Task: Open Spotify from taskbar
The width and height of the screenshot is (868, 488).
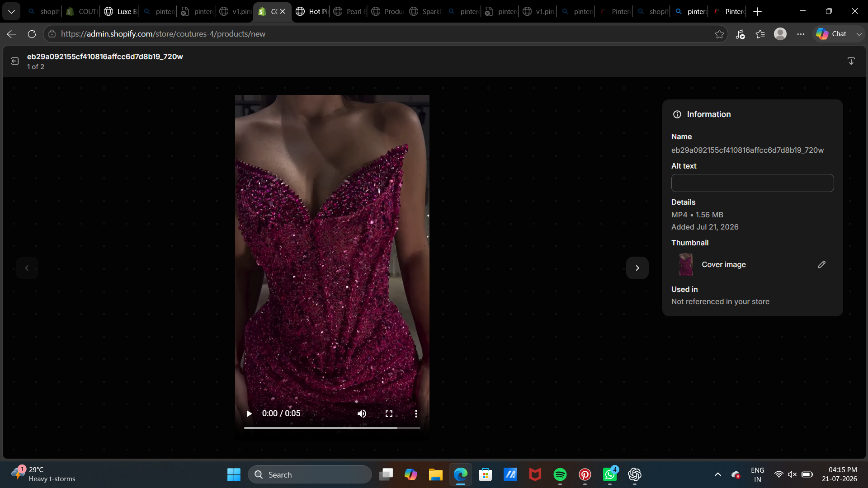Action: coord(560,474)
